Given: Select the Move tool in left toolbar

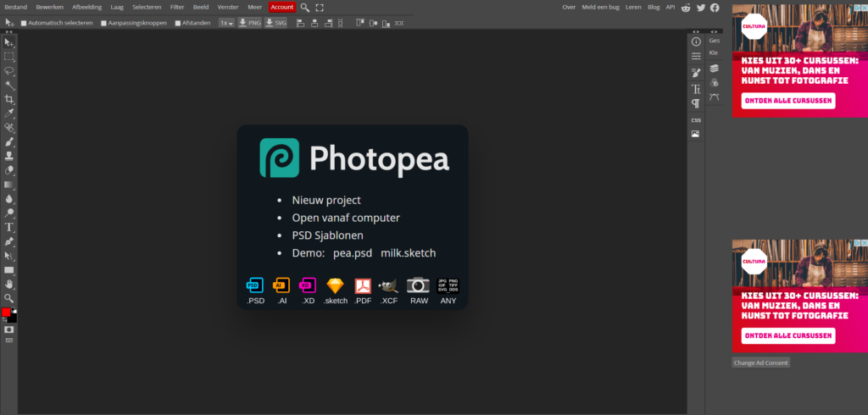Looking at the screenshot, I should point(8,42).
